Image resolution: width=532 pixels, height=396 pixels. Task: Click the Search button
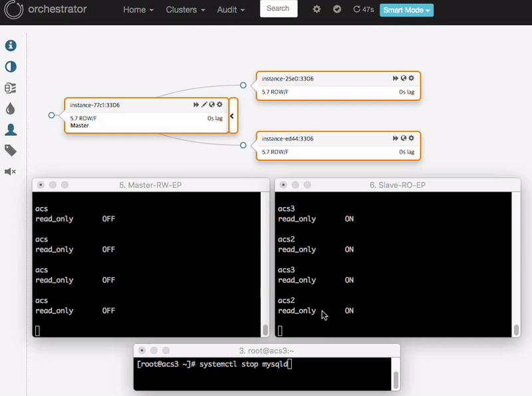pyautogui.click(x=278, y=9)
